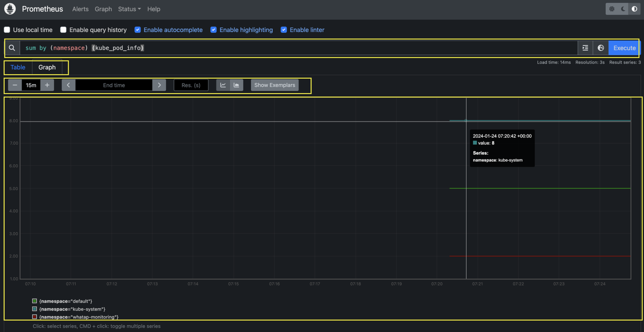The image size is (644, 332).
Task: Show unstacked line graph icon
Action: pyautogui.click(x=223, y=85)
